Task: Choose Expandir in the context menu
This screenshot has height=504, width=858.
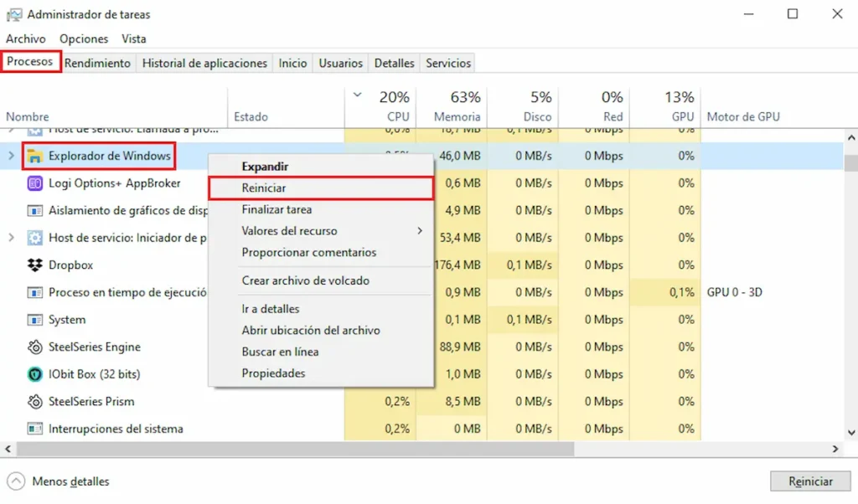Action: pyautogui.click(x=321, y=166)
